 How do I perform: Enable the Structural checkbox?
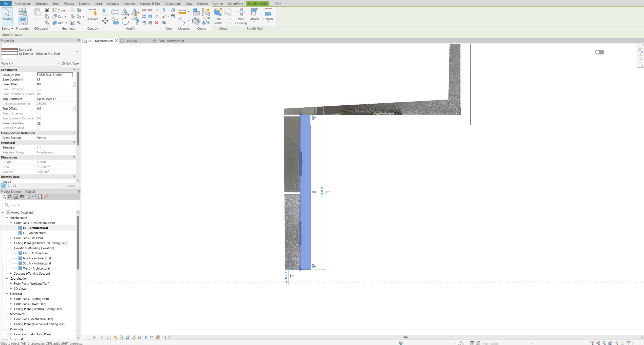tap(39, 147)
